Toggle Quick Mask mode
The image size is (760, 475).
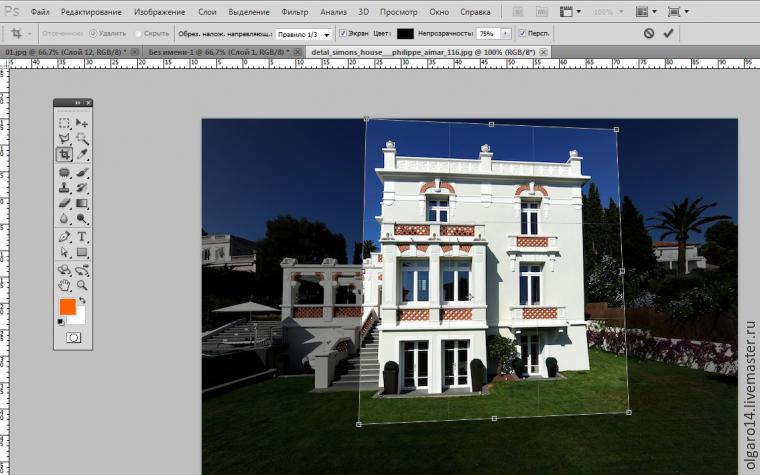coord(73,337)
